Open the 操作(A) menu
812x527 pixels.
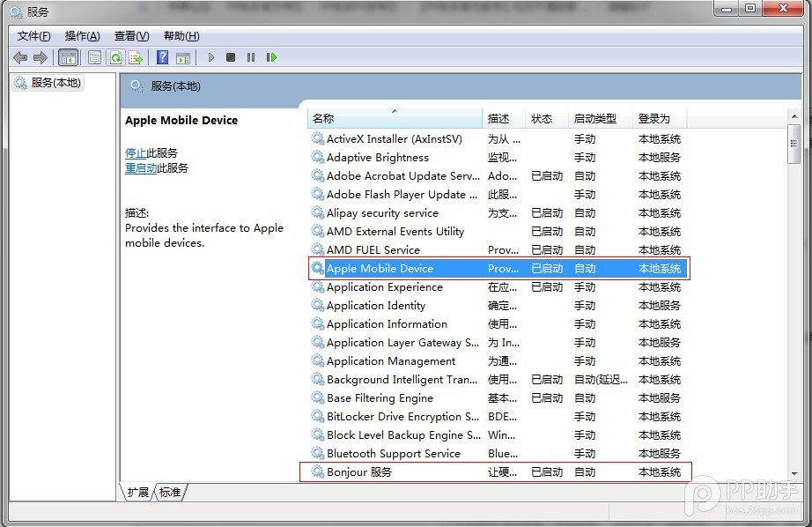point(82,36)
